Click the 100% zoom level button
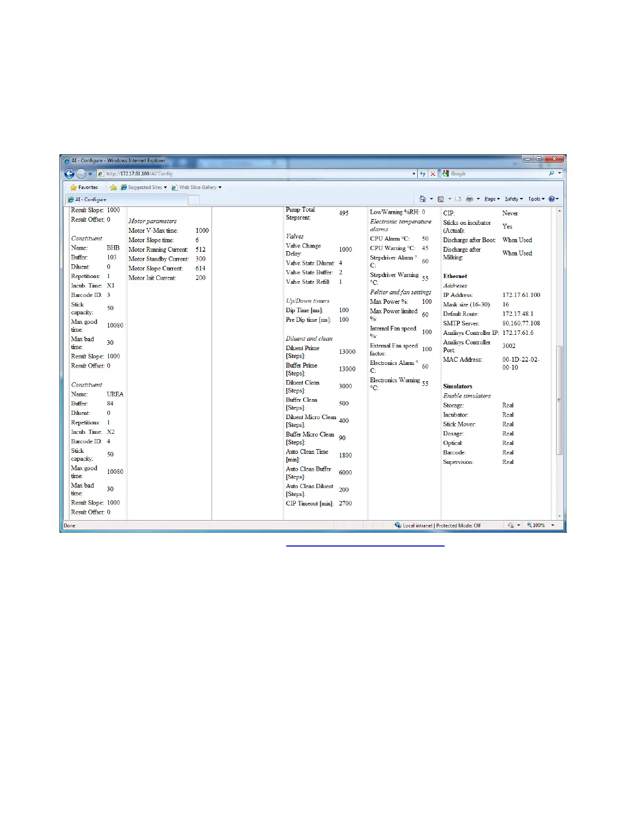This screenshot has width=644, height=834. coord(536,525)
